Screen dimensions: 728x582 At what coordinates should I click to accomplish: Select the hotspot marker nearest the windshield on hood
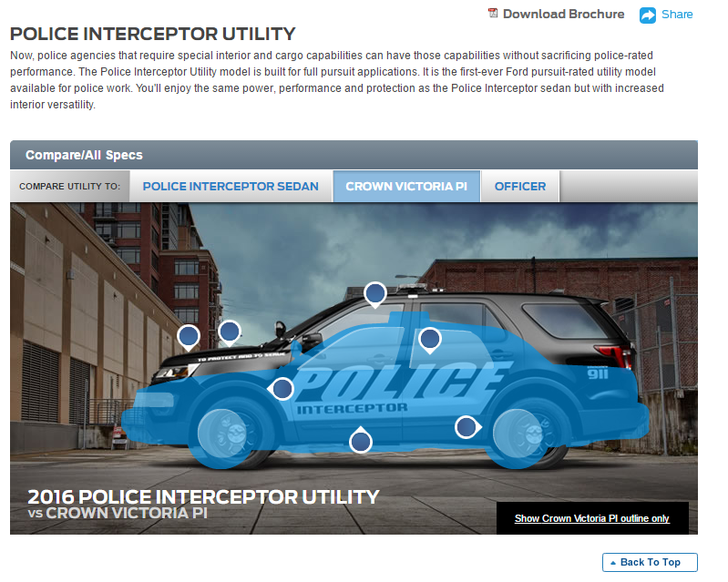[230, 332]
